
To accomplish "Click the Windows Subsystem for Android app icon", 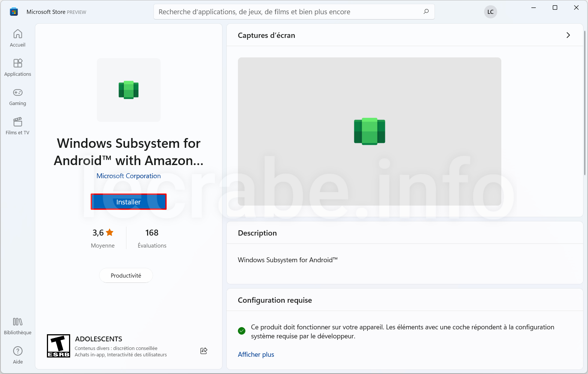I will (129, 90).
